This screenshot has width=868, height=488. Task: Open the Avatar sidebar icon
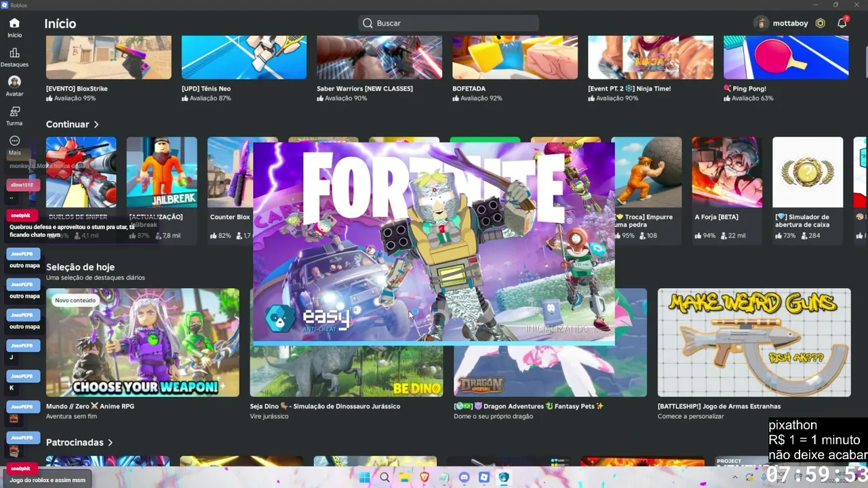(14, 82)
